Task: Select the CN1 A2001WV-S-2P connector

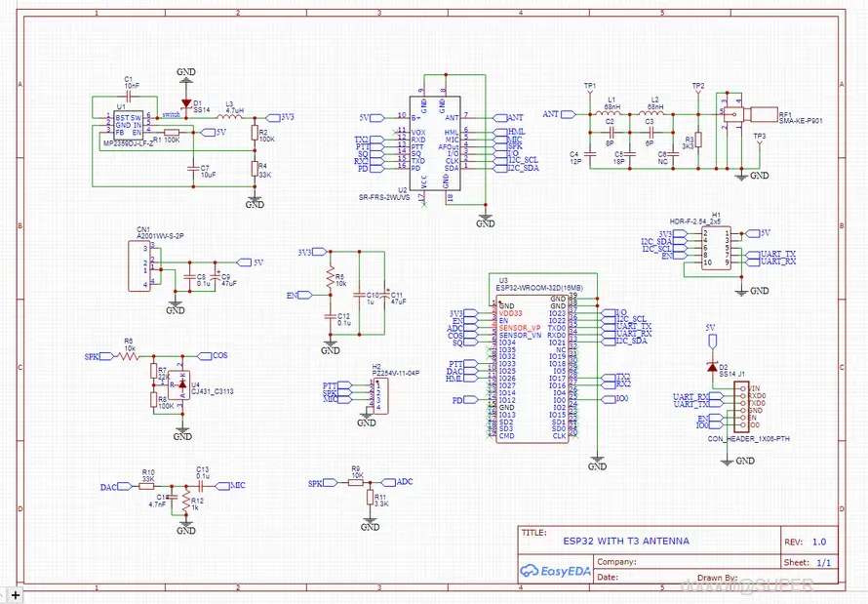Action: (139, 265)
